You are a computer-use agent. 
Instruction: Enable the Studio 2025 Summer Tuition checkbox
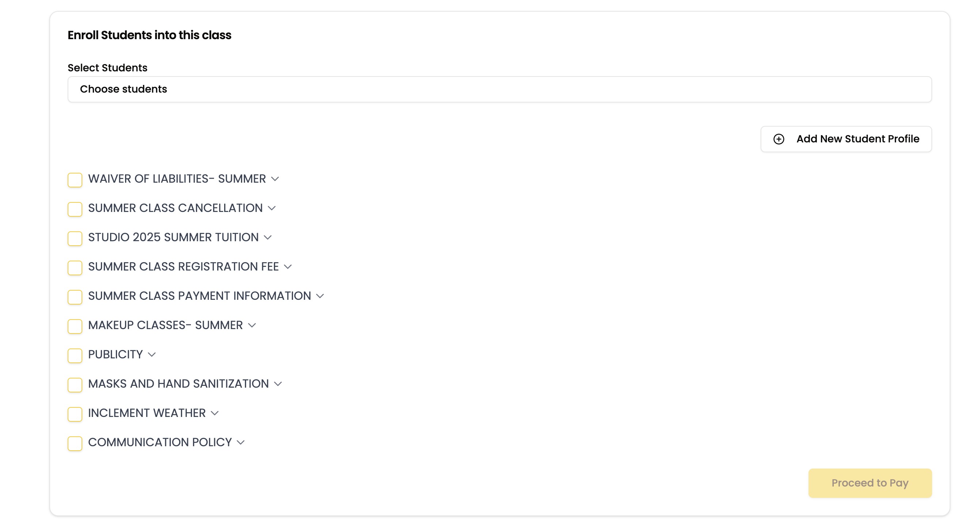pyautogui.click(x=75, y=238)
